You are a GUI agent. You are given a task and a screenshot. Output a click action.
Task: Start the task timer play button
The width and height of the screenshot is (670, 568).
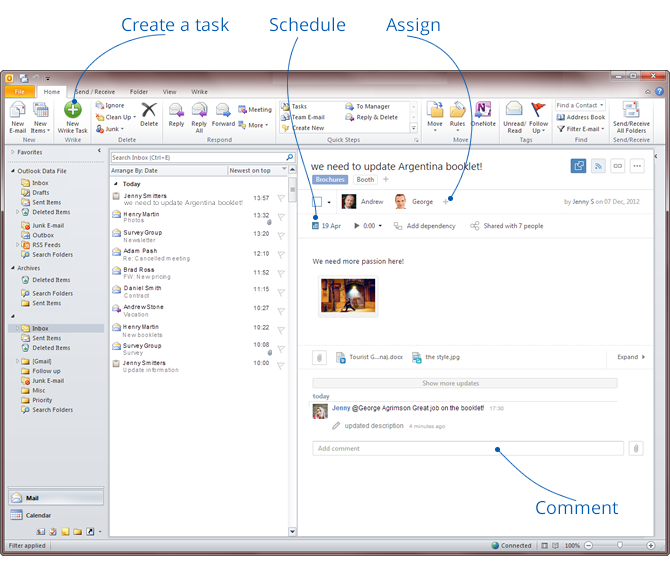pos(356,226)
